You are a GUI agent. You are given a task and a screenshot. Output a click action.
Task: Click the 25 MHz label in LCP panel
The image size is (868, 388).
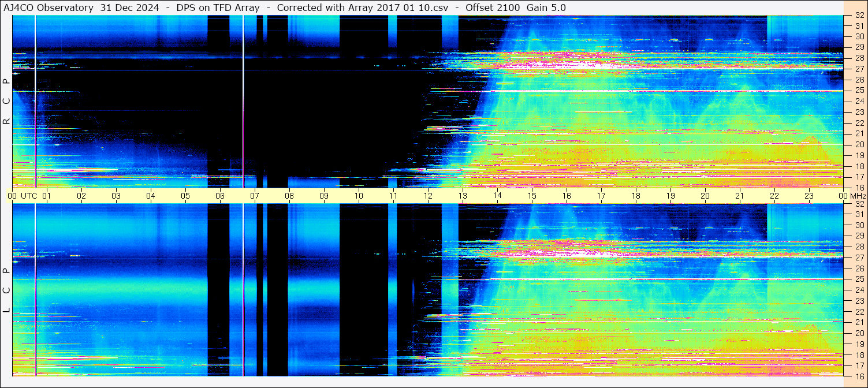click(859, 279)
